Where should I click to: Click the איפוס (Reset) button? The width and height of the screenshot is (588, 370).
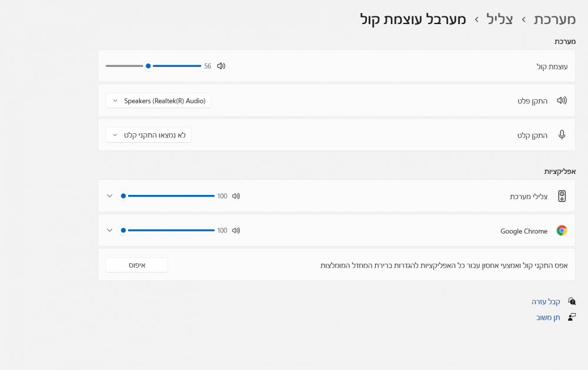(137, 265)
